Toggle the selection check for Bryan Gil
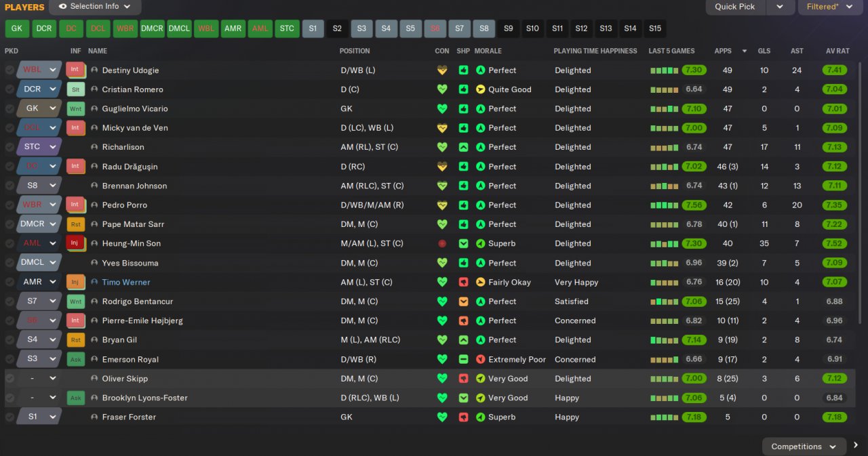868x456 pixels. click(9, 340)
